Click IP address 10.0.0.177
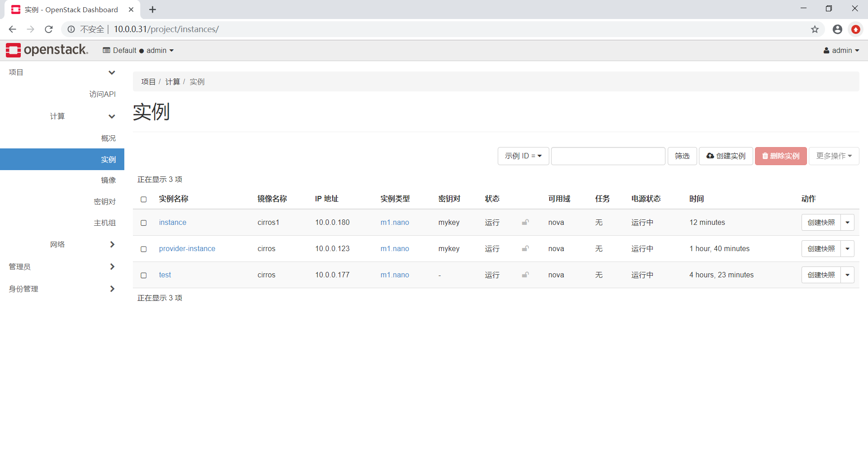The image size is (868, 471). point(332,275)
